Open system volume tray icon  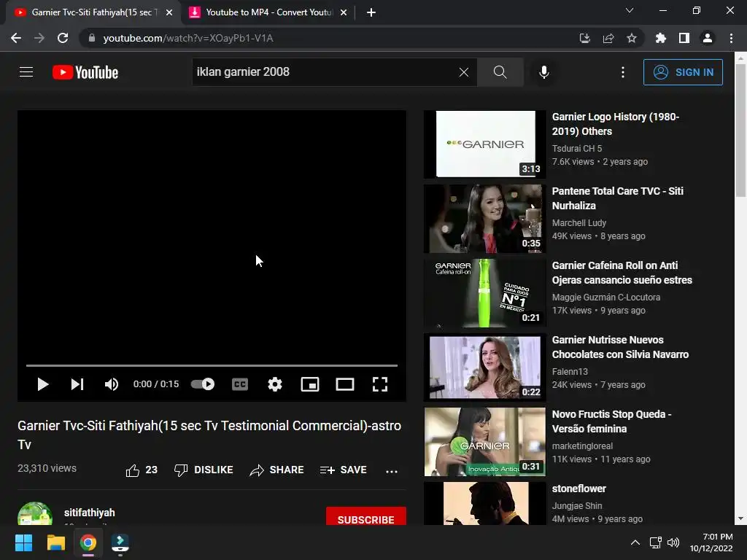click(x=673, y=542)
